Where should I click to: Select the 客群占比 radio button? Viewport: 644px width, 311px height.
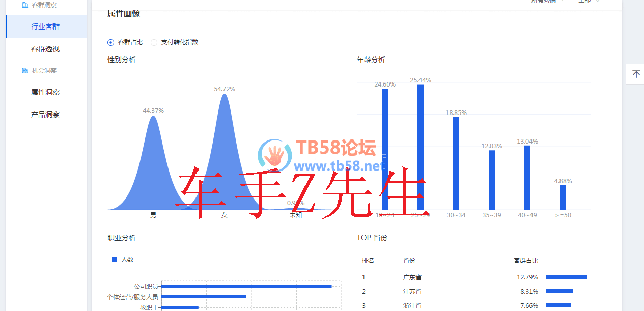coord(110,42)
